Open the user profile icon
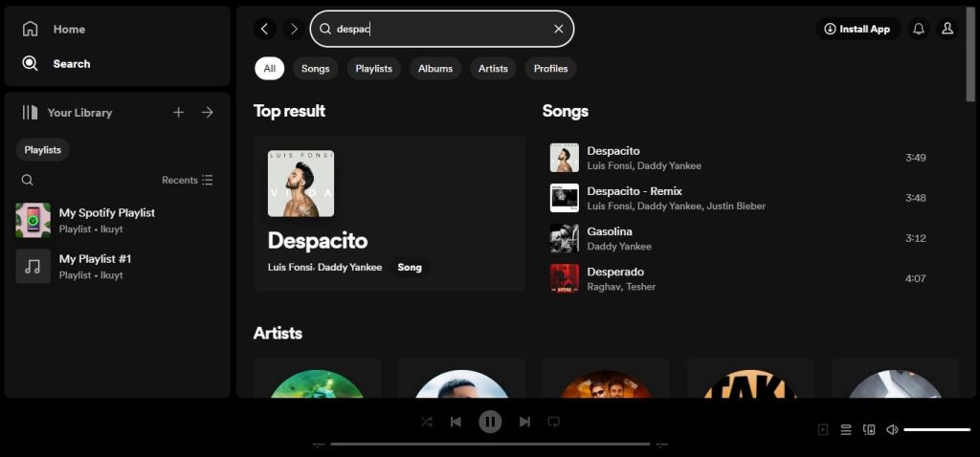980x457 pixels. point(947,29)
